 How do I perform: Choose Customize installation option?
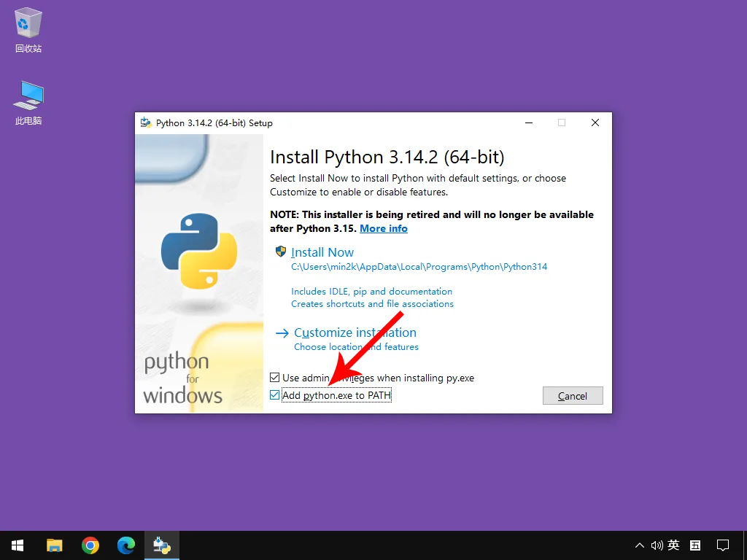click(x=355, y=332)
